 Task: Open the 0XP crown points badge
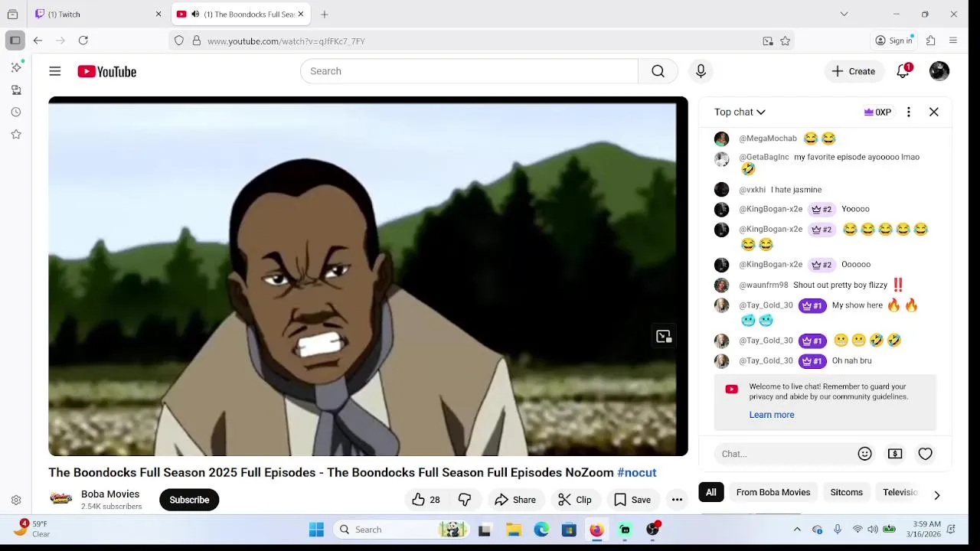click(x=877, y=112)
